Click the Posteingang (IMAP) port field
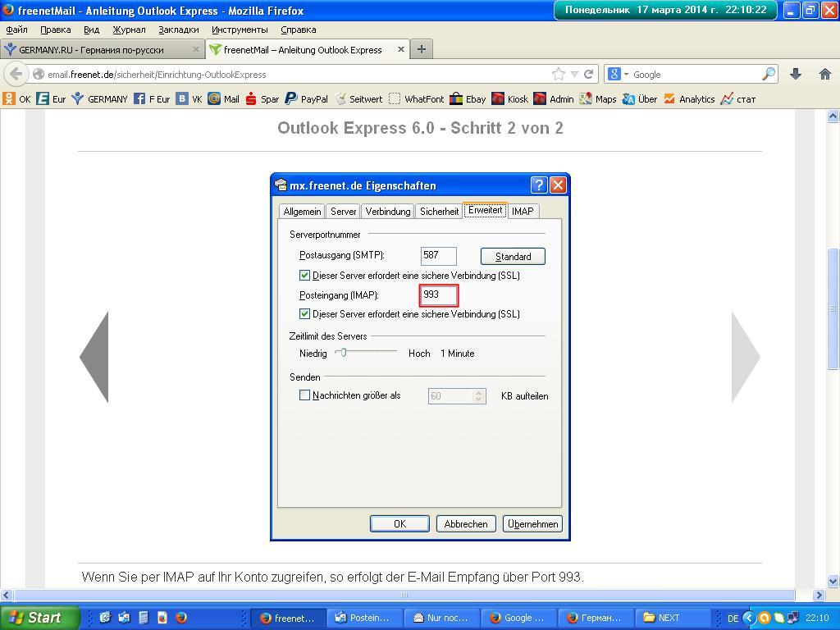This screenshot has width=840, height=630. [x=439, y=295]
